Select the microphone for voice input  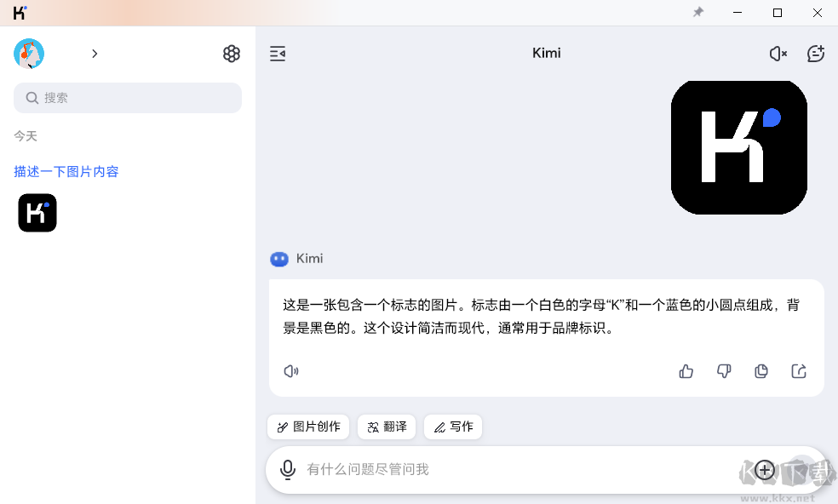pos(288,469)
